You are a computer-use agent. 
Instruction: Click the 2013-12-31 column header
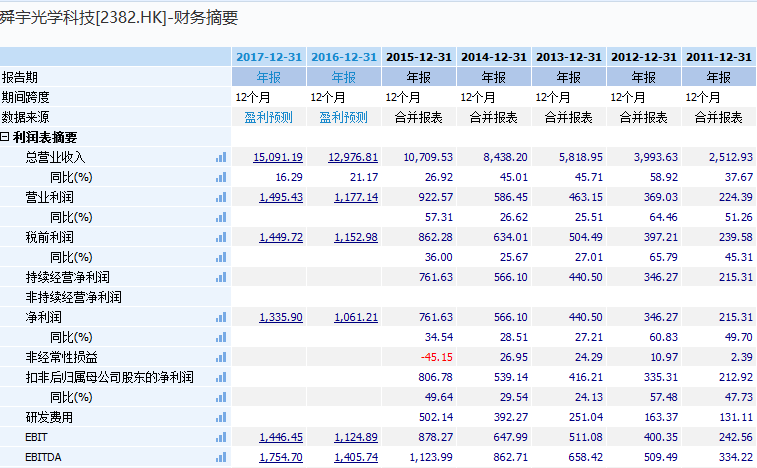[x=569, y=57]
